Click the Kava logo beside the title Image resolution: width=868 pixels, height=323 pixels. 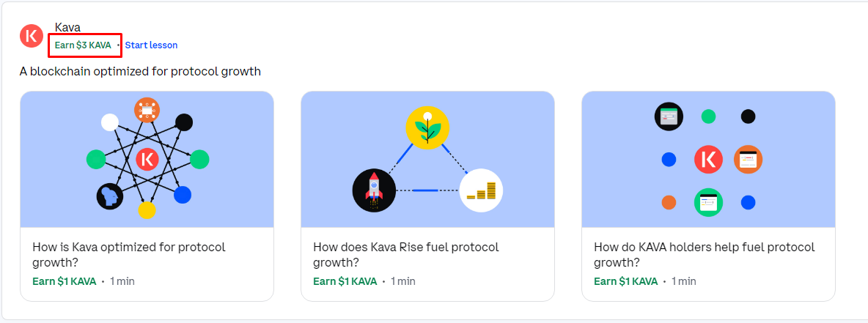pyautogui.click(x=32, y=35)
